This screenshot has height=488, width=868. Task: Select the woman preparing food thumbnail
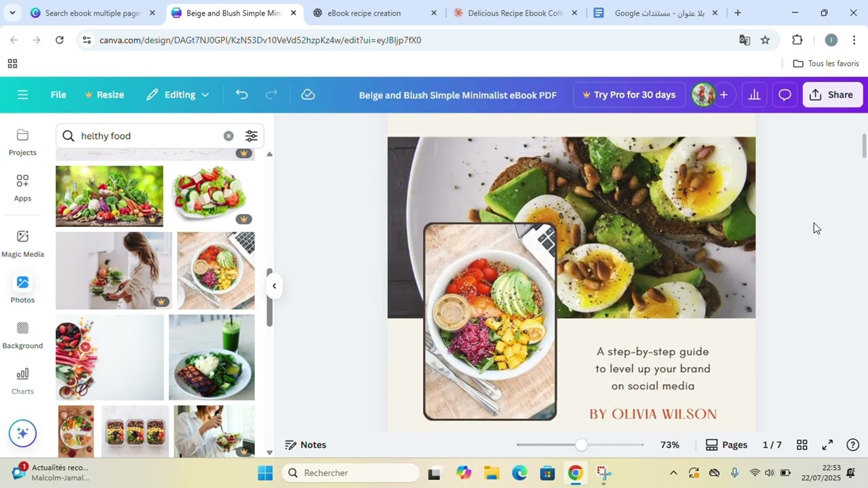pyautogui.click(x=114, y=270)
